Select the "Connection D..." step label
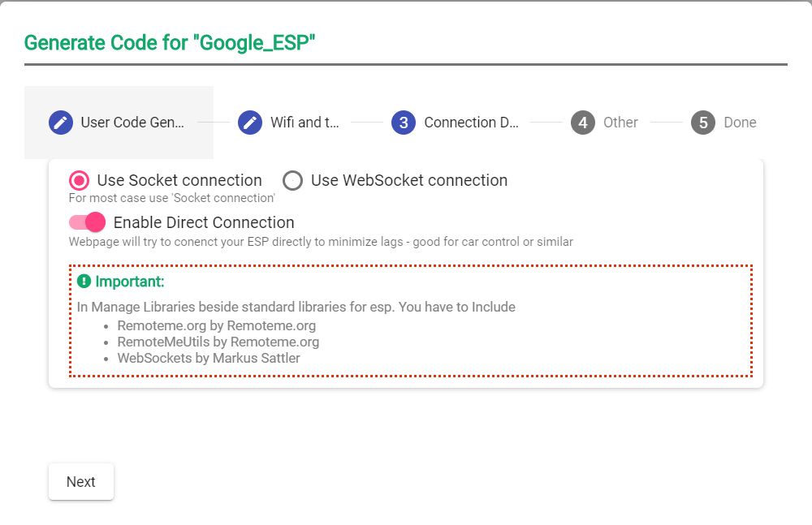Image resolution: width=812 pixels, height=525 pixels. coord(471,123)
